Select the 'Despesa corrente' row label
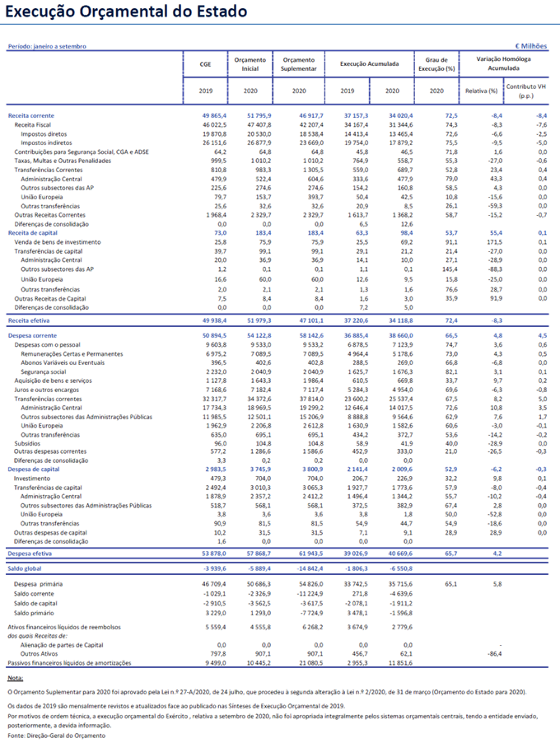 point(32,335)
